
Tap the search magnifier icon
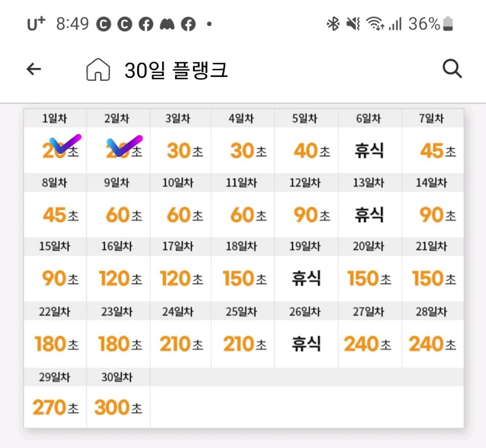point(452,68)
